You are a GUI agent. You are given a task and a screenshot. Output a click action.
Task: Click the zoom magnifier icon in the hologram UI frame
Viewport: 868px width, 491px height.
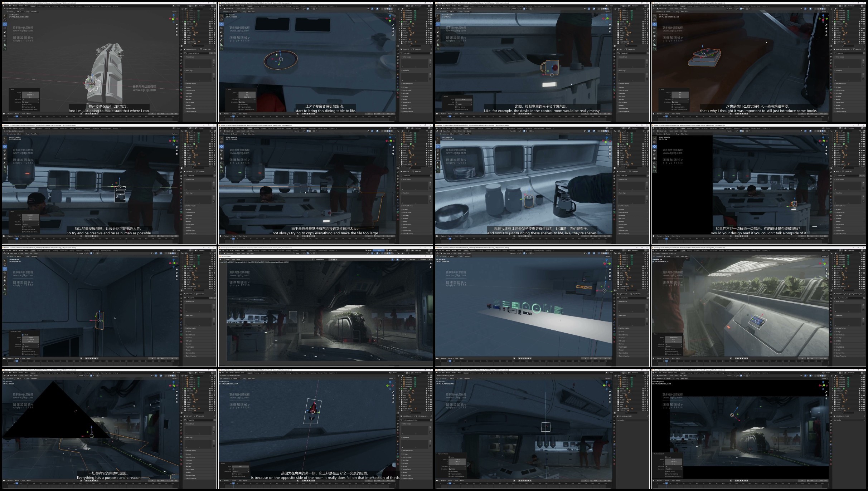(x=609, y=269)
